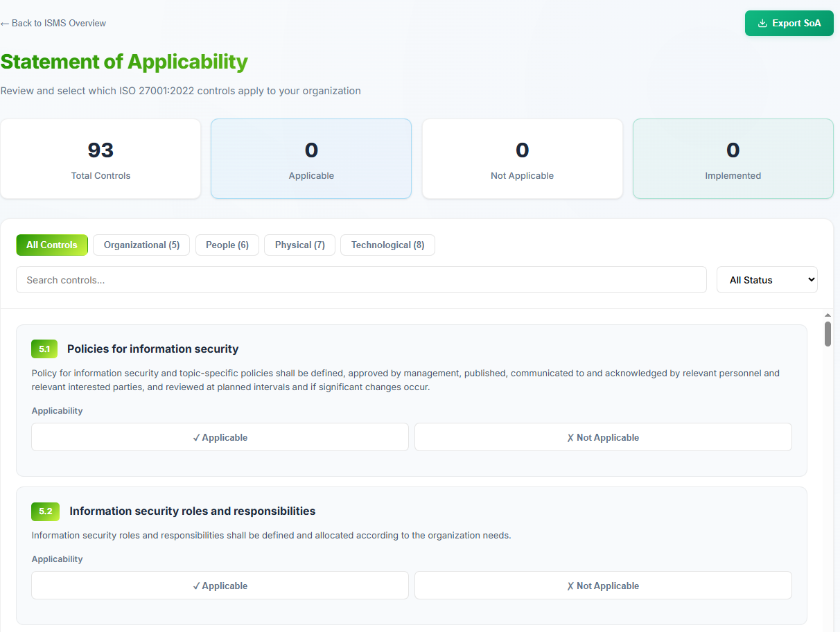Image resolution: width=840 pixels, height=632 pixels.
Task: Click the Applicable summary card
Action: [310, 159]
